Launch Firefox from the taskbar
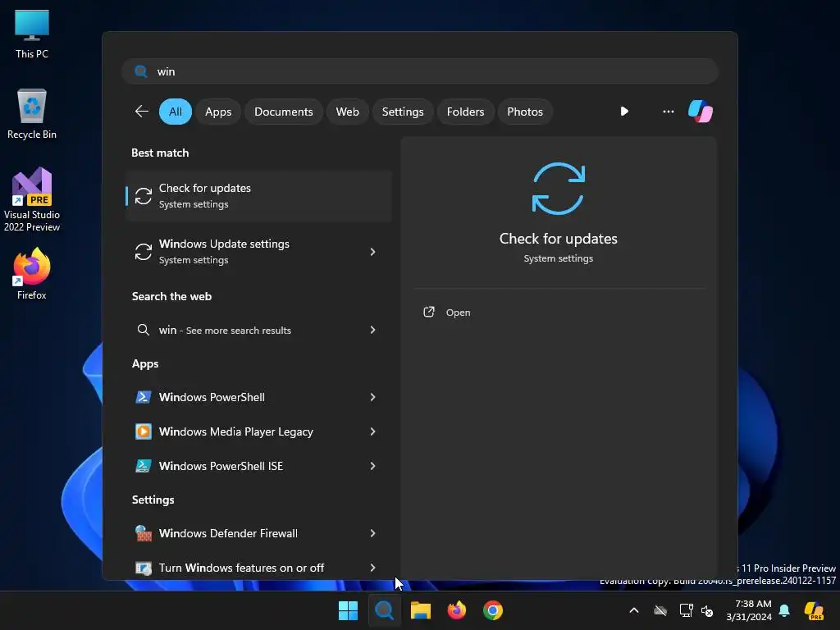The height and width of the screenshot is (630, 840). (x=456, y=610)
